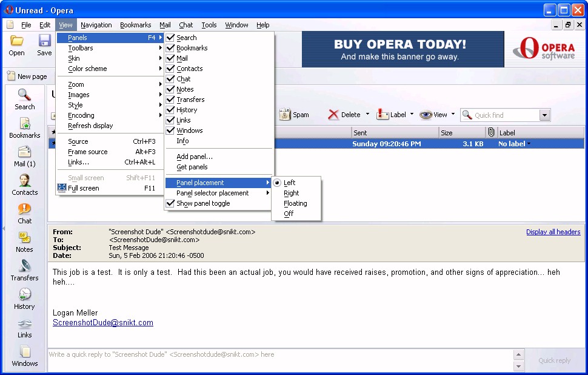588x375 pixels.
Task: Open the Quick find dropdown arrow
Action: coord(544,115)
